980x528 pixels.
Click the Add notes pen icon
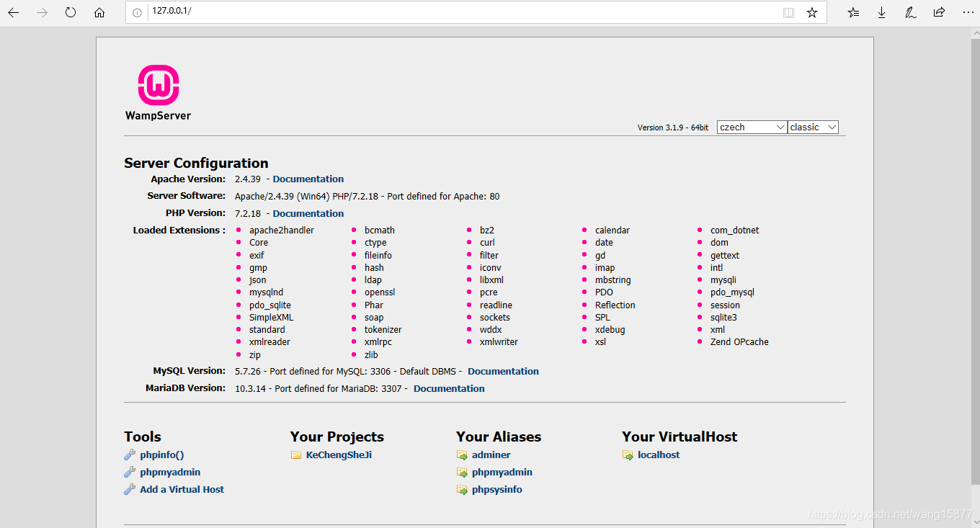click(x=910, y=12)
